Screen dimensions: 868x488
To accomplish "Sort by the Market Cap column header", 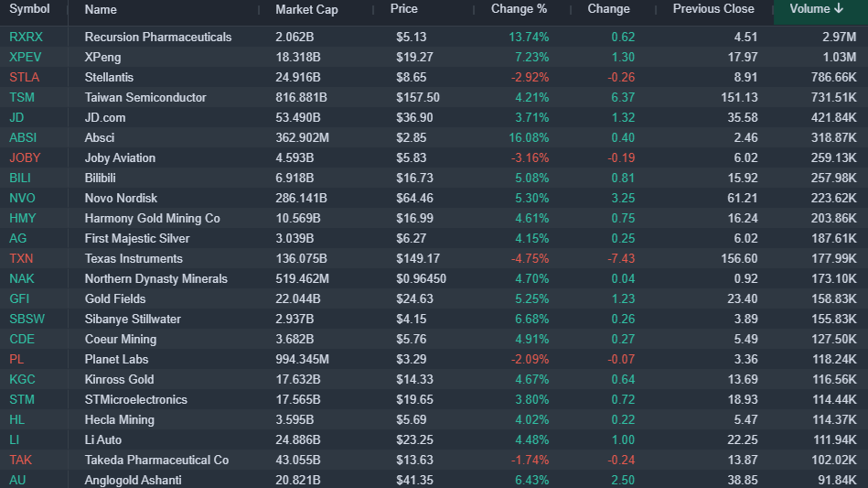I will (x=306, y=9).
